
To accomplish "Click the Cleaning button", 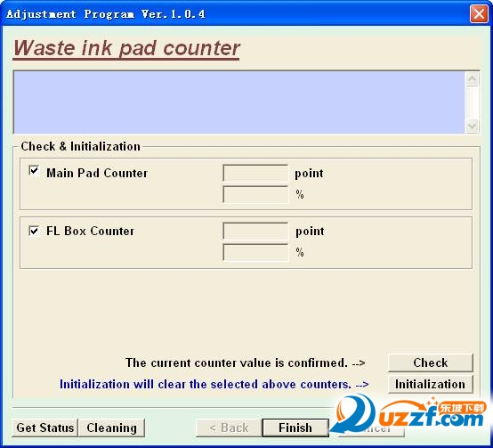I will point(111,428).
